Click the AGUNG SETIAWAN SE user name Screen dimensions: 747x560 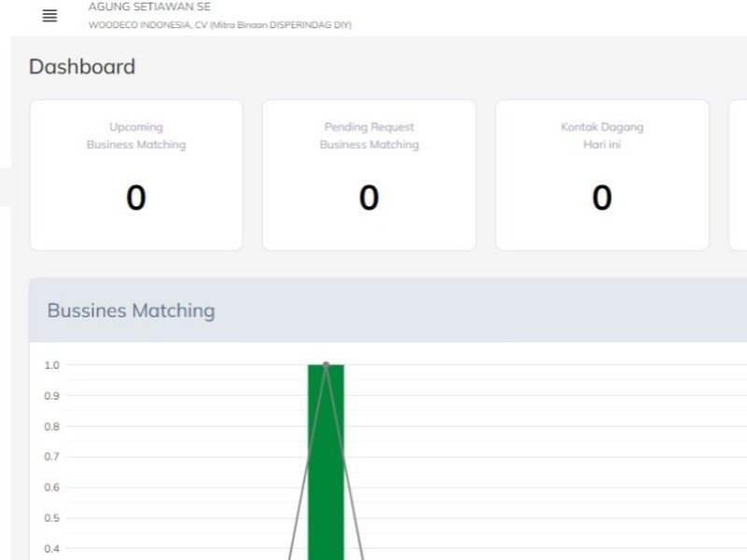pyautogui.click(x=149, y=7)
